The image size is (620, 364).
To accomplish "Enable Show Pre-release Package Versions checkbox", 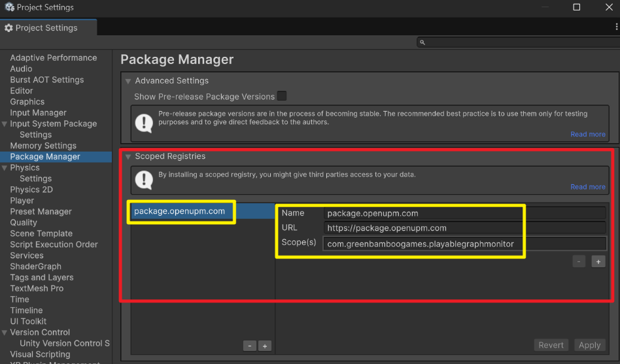I will [281, 96].
